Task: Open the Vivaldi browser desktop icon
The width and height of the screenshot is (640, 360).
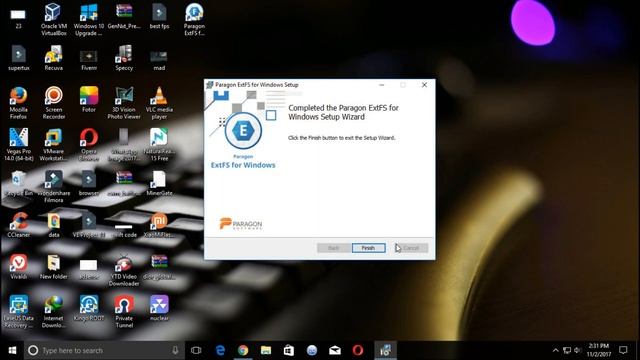Action: point(18,267)
